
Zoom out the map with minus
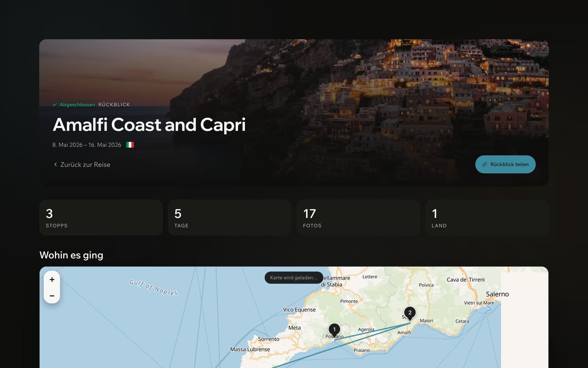[x=52, y=296]
